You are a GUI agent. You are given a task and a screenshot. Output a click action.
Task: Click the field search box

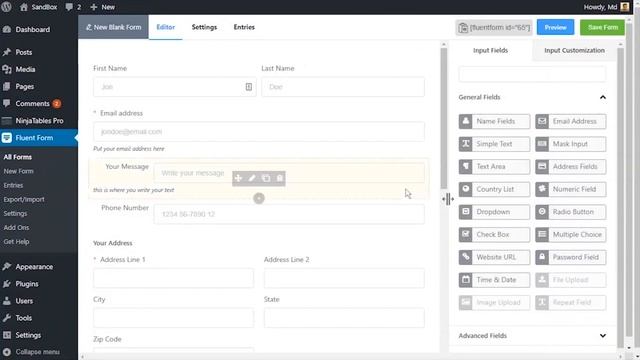[x=532, y=74]
